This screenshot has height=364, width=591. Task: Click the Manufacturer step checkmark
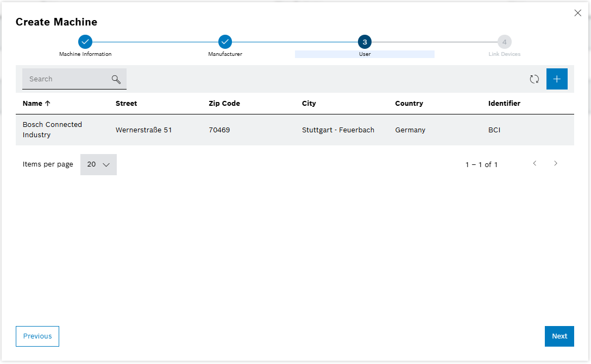pos(225,42)
